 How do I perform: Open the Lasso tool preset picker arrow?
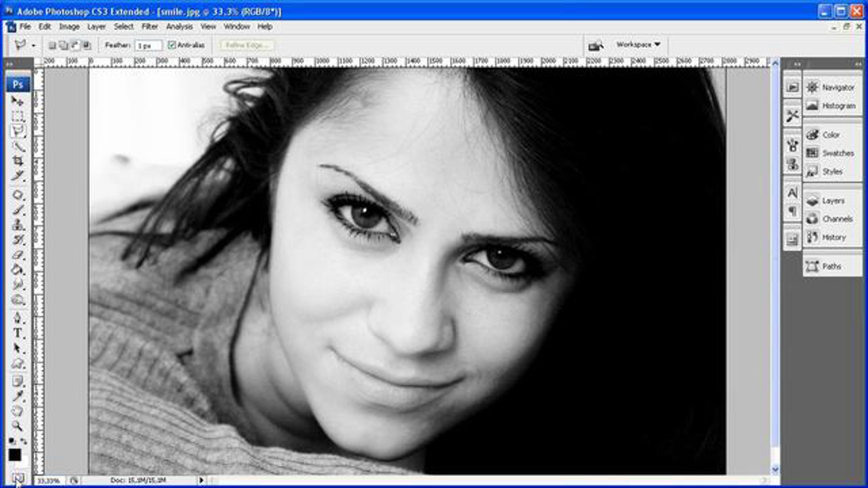coord(33,46)
